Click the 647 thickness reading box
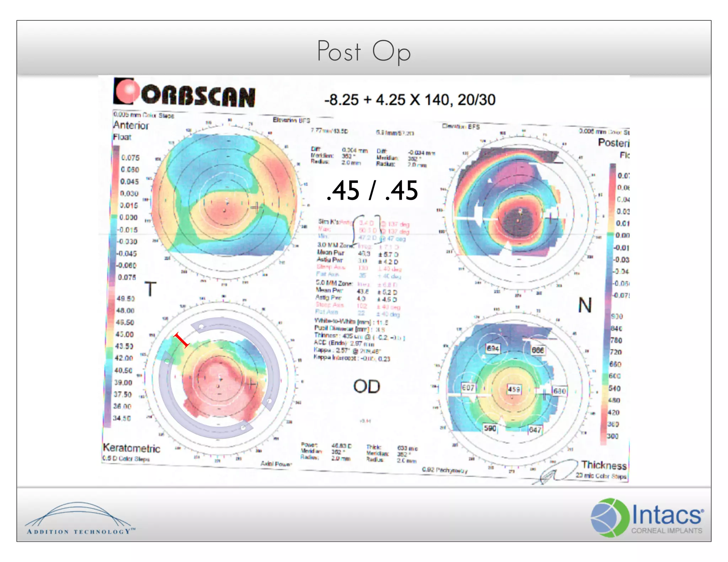 pos(535,430)
